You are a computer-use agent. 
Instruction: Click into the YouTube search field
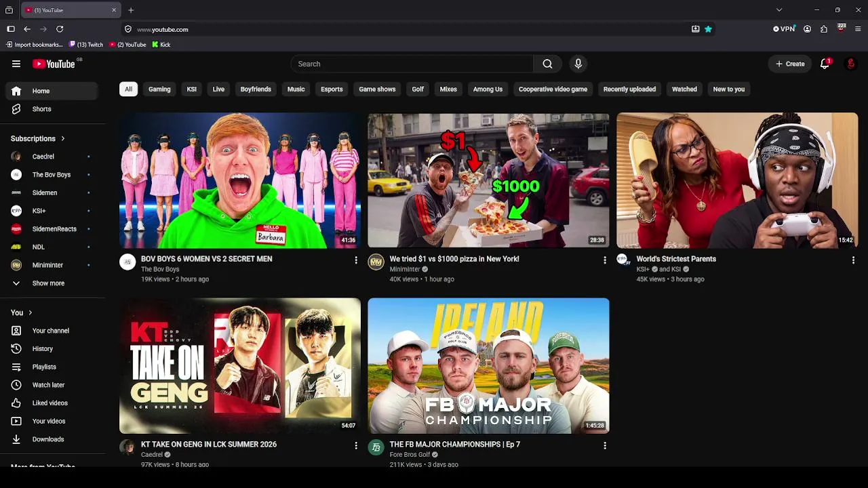(412, 64)
